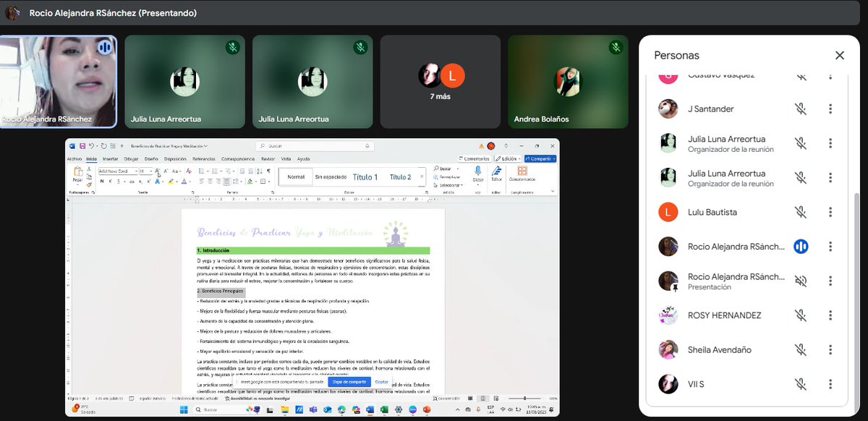
Task: Open the font name dropdown in Word
Action: tap(136, 171)
